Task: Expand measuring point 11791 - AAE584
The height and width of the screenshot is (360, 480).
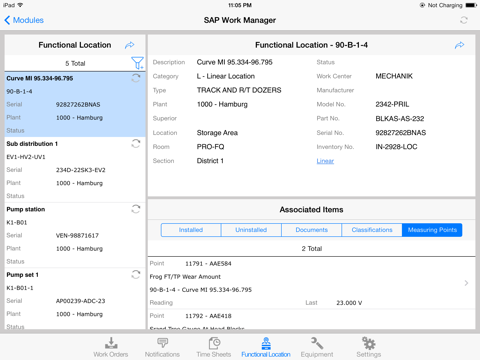Action: pyautogui.click(x=466, y=283)
